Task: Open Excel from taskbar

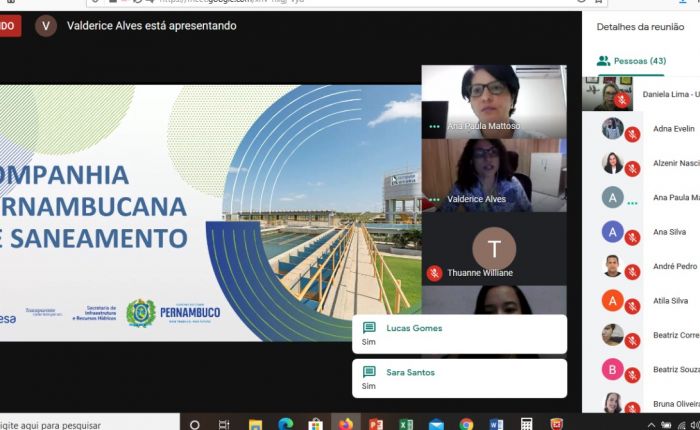Action: tap(406, 424)
